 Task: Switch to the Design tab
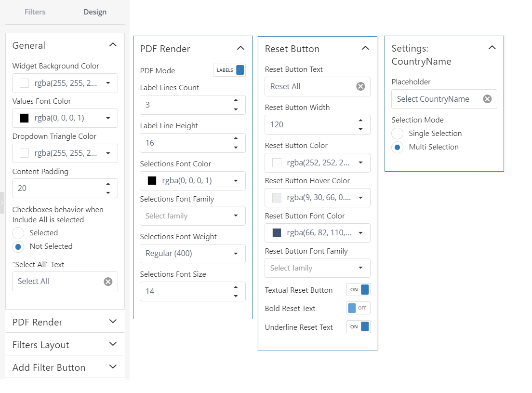pos(95,12)
